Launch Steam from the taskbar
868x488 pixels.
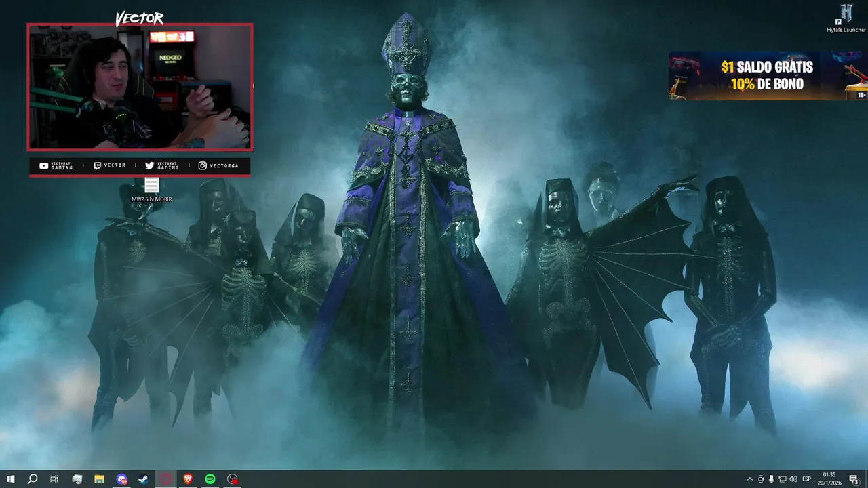(x=144, y=479)
